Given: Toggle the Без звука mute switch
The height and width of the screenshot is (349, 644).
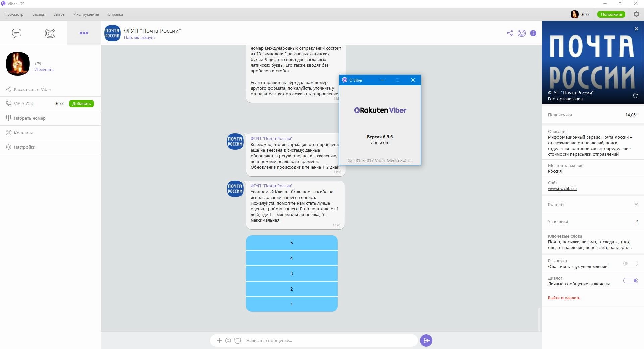Looking at the screenshot, I should [x=630, y=263].
